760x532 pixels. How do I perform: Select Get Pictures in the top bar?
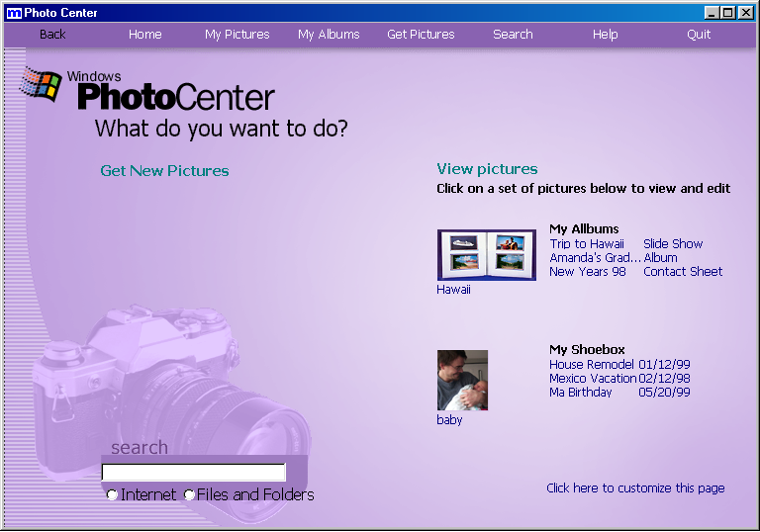(x=421, y=35)
